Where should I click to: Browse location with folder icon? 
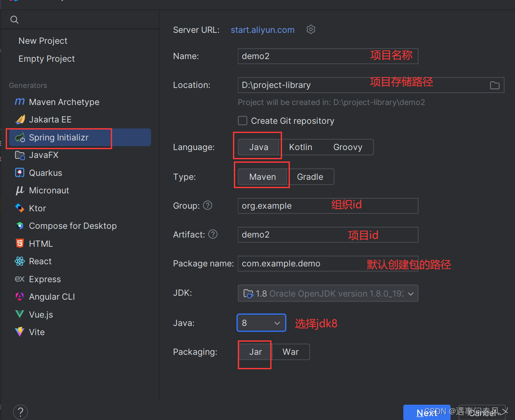[495, 85]
